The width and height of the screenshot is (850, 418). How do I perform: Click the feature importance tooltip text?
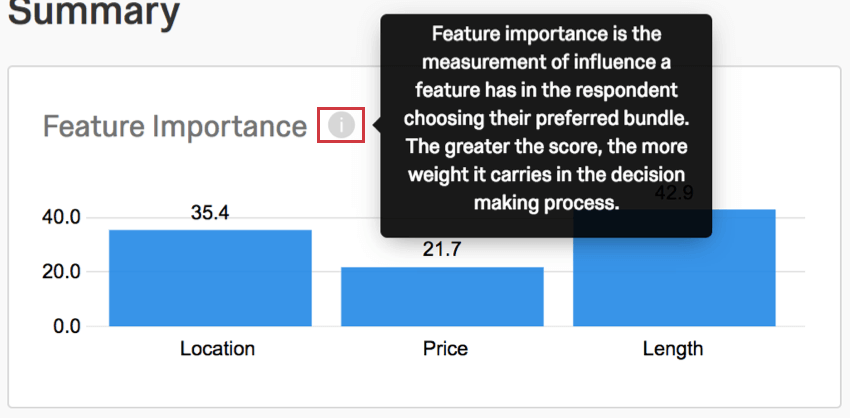tap(546, 119)
